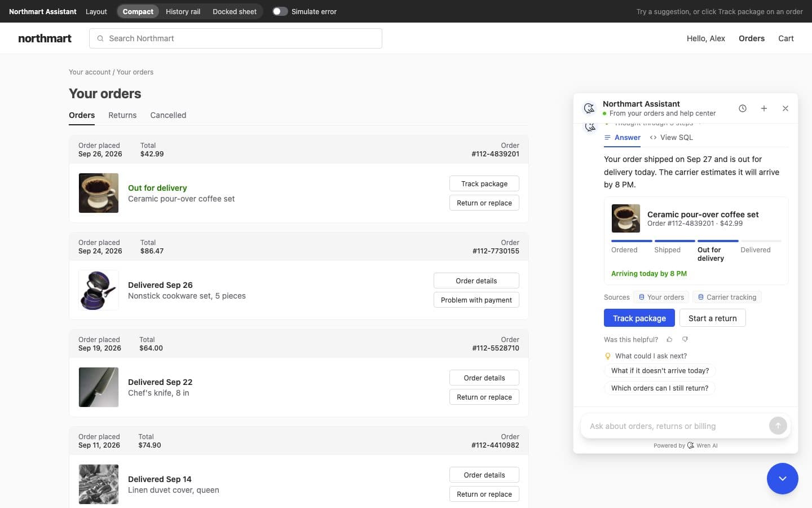Open the Chef's knife product thumbnail
This screenshot has height=508, width=812.
click(99, 387)
